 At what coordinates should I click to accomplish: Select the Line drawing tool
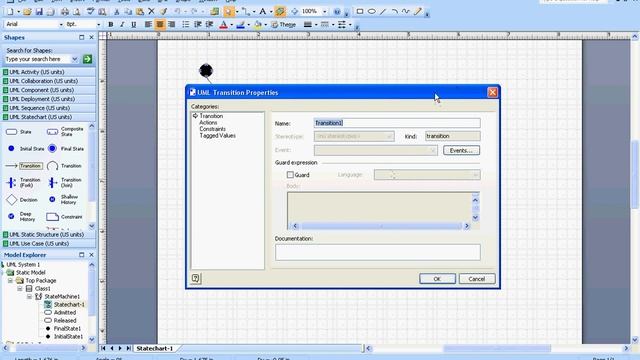(x=383, y=11)
